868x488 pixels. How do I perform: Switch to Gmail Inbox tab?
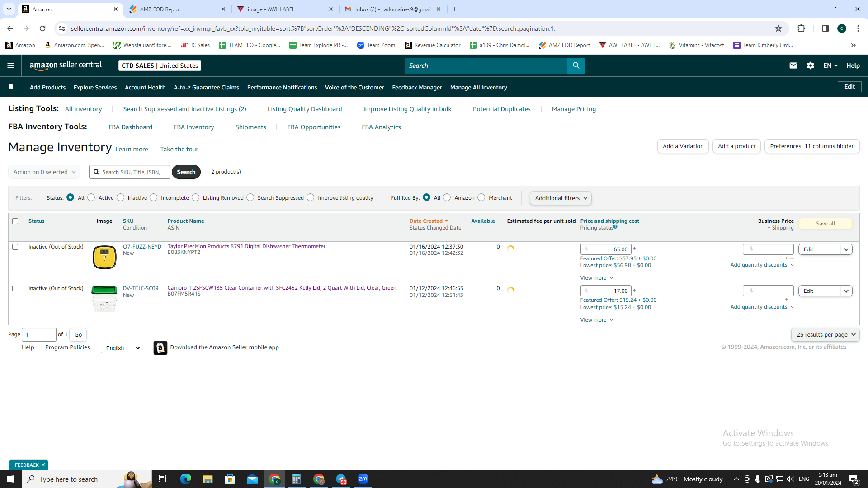click(x=393, y=9)
